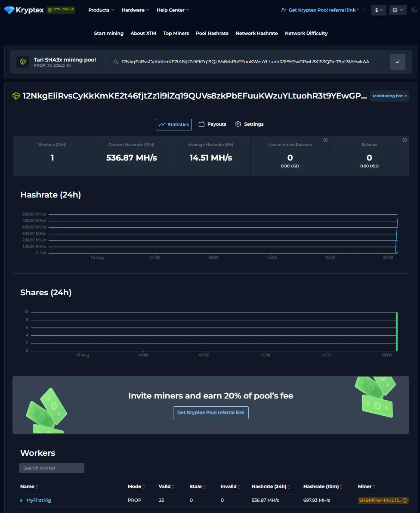Image resolution: width=420 pixels, height=513 pixels.
Task: Open the MyFirstRig worker link
Action: [38, 501]
